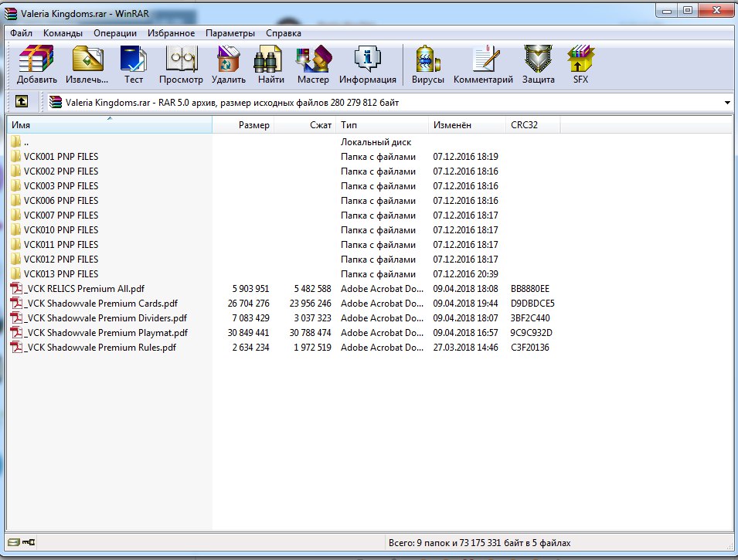738x560 pixels.
Task: Open the Команды menu
Action: point(63,33)
